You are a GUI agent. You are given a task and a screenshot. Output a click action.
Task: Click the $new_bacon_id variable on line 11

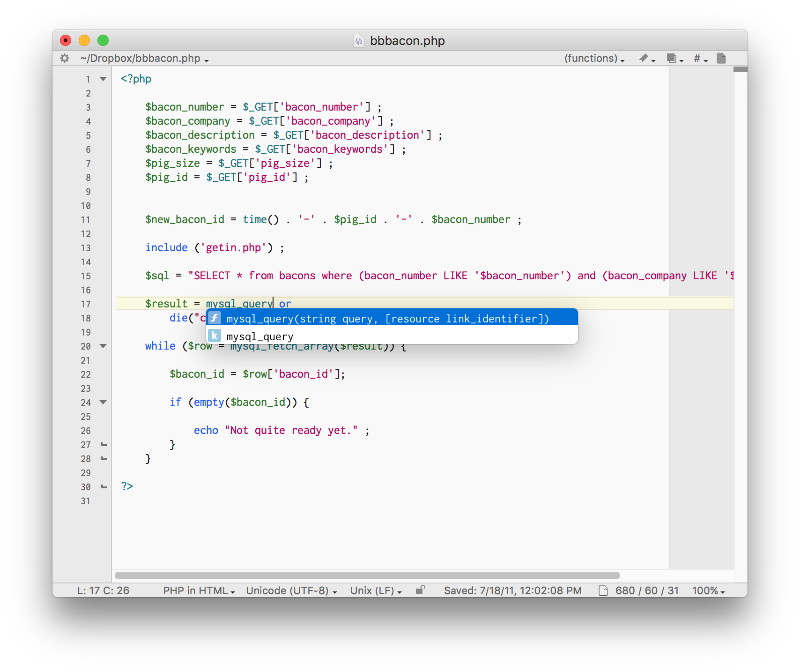click(x=185, y=219)
